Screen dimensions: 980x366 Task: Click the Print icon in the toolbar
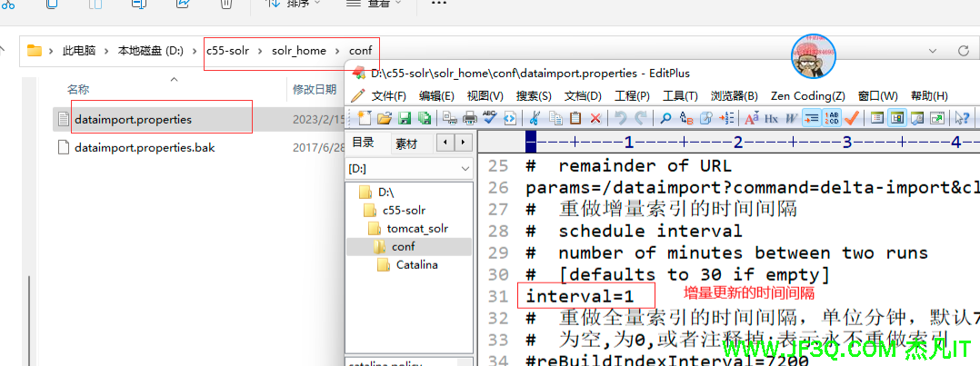click(470, 118)
